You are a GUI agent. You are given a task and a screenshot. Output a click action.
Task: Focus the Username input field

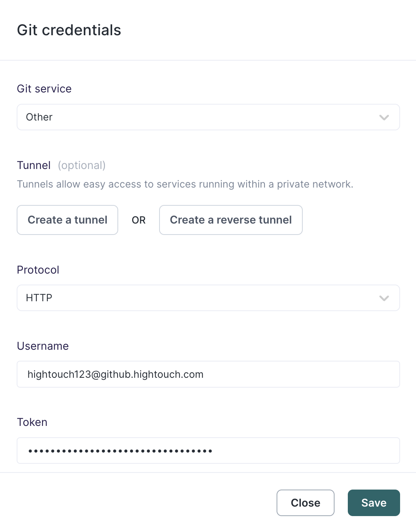[208, 374]
